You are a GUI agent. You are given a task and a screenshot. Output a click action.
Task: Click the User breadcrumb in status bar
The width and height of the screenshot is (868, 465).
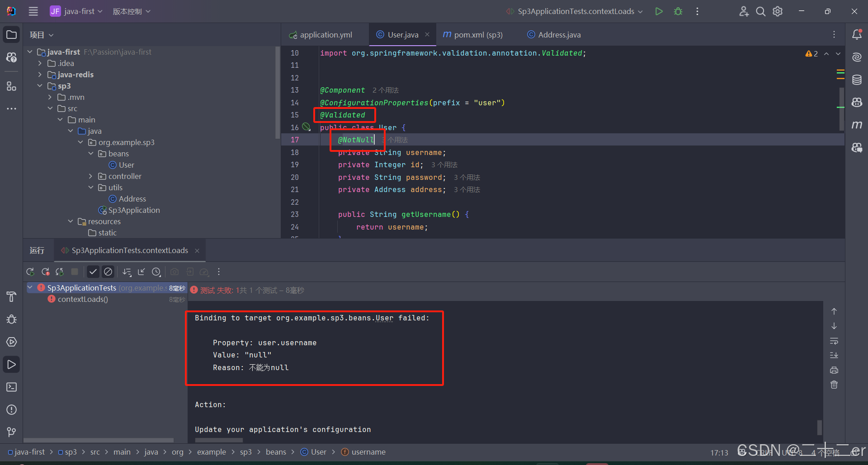pos(313,452)
